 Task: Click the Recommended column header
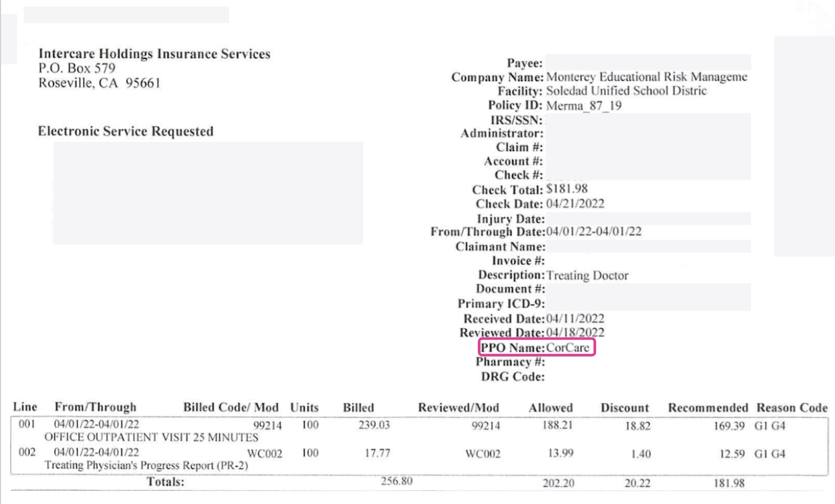(708, 408)
